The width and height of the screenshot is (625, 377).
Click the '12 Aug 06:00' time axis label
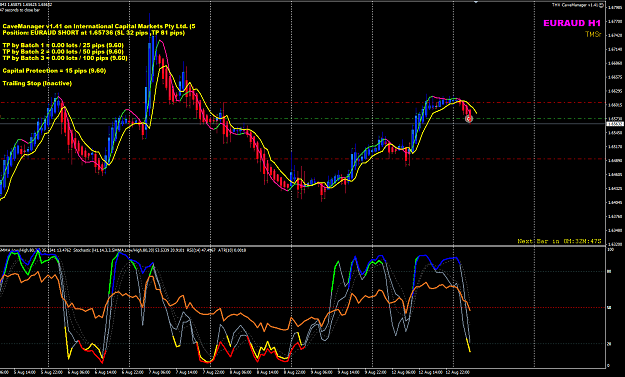(x=403, y=373)
